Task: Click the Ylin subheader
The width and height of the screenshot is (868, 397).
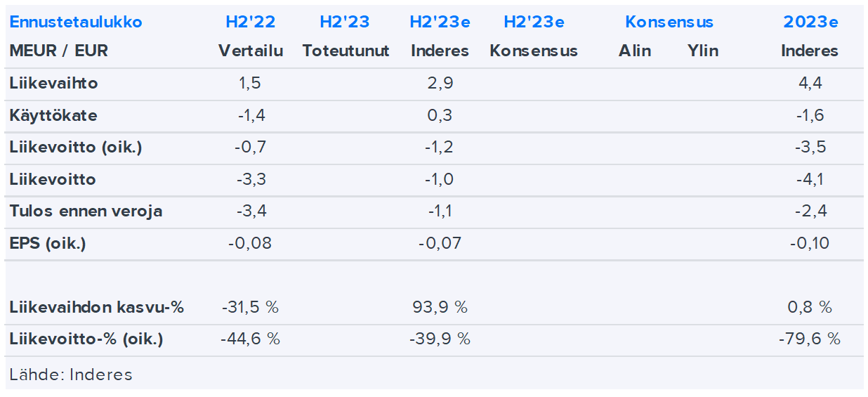Action: [702, 51]
